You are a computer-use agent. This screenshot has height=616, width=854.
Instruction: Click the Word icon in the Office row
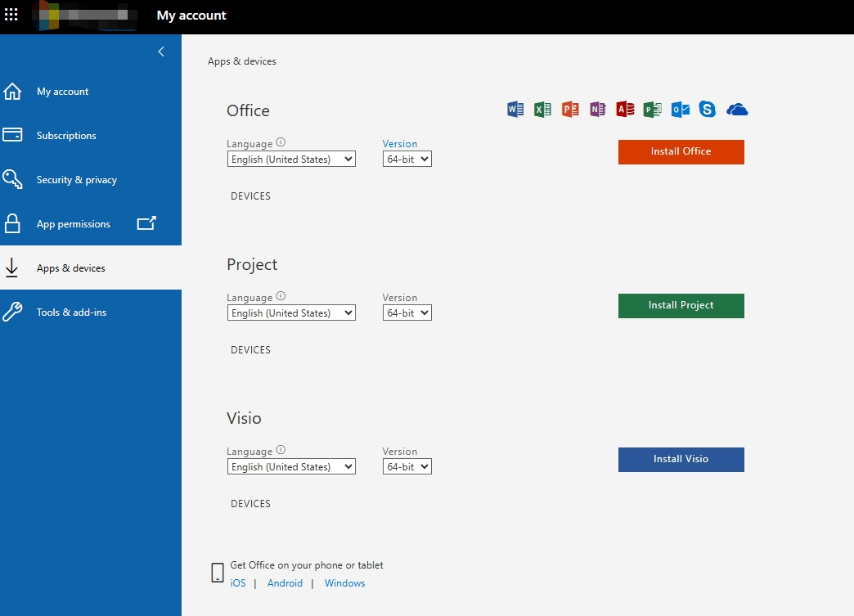[515, 109]
